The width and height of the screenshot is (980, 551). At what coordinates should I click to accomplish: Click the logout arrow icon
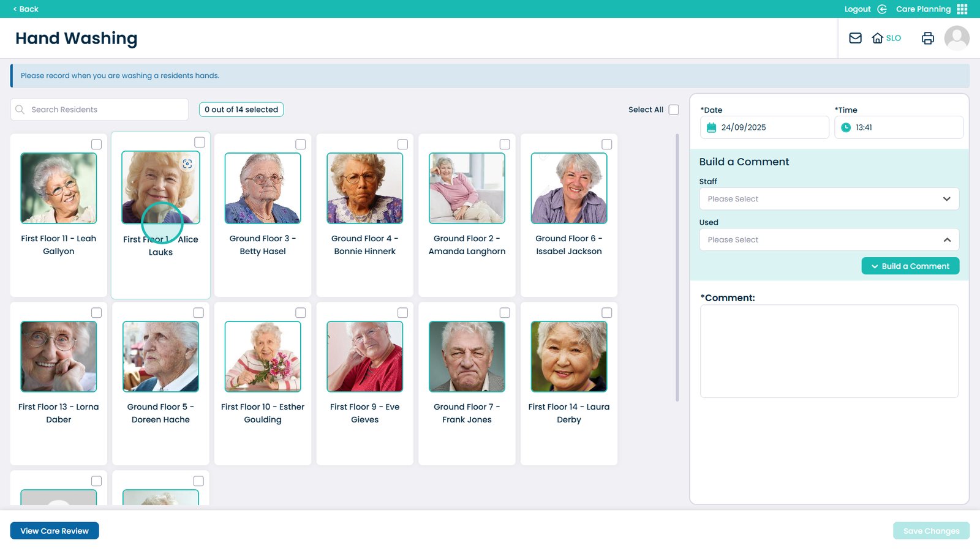pyautogui.click(x=882, y=9)
